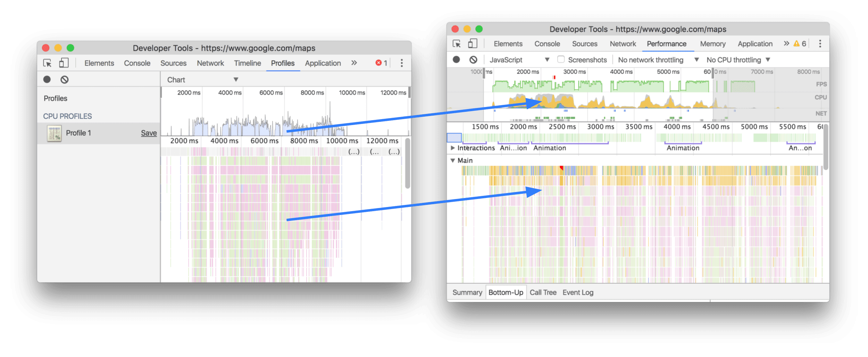Clear profiles using the block icon
868x357 pixels.
click(64, 79)
